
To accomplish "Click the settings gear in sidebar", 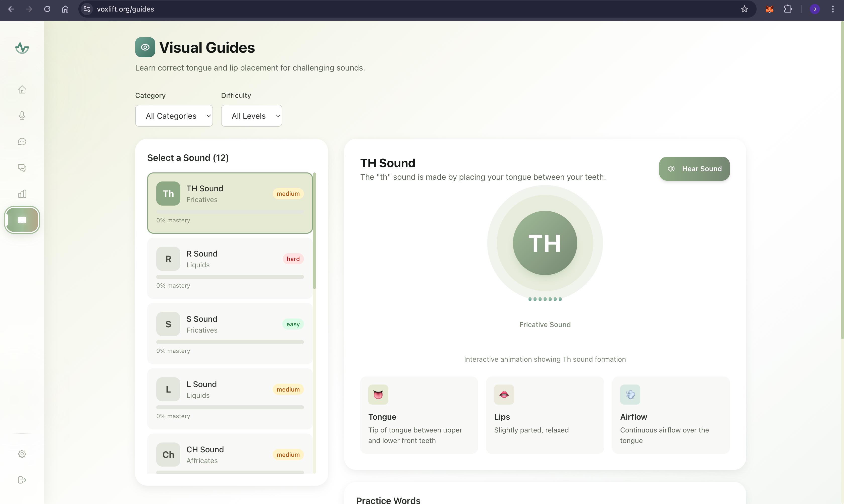I will (22, 454).
